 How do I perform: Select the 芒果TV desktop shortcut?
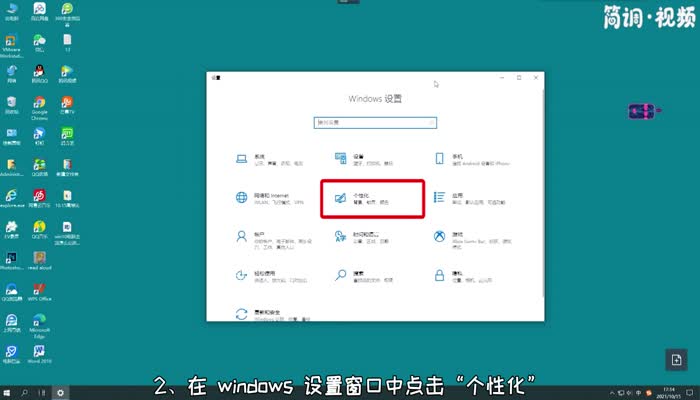[67, 105]
